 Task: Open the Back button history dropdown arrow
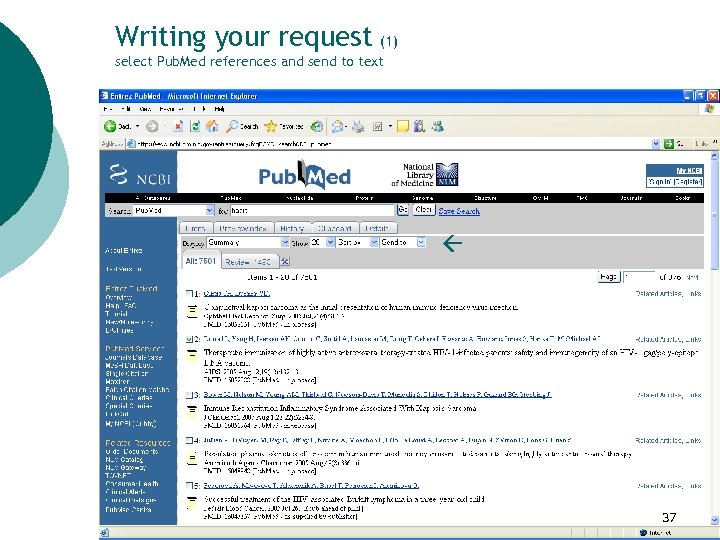click(x=137, y=126)
